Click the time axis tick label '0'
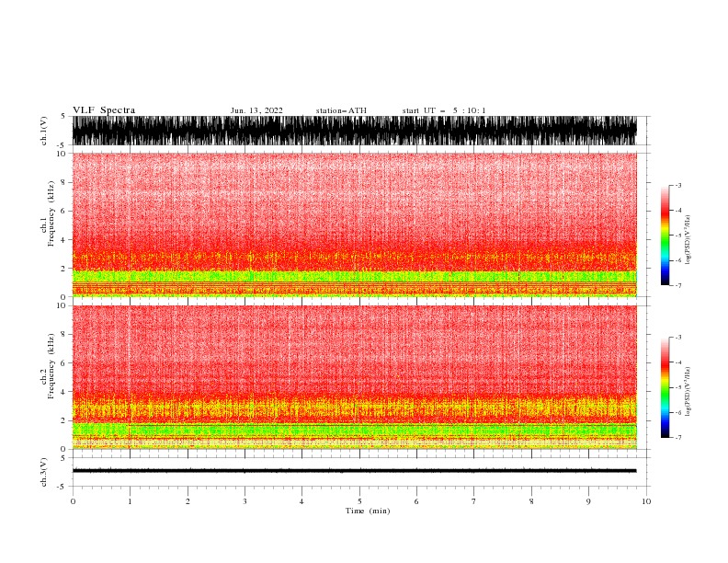 73,501
